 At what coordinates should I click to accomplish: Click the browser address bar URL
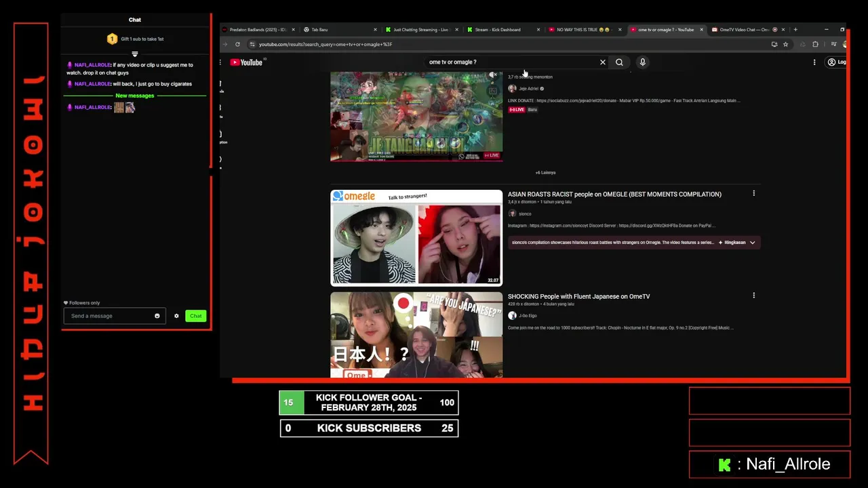pyautogui.click(x=325, y=44)
